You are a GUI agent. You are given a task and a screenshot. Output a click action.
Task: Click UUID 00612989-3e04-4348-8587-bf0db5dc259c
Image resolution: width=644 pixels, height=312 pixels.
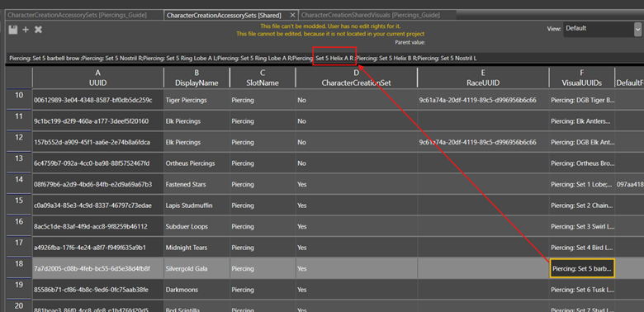(x=97, y=100)
